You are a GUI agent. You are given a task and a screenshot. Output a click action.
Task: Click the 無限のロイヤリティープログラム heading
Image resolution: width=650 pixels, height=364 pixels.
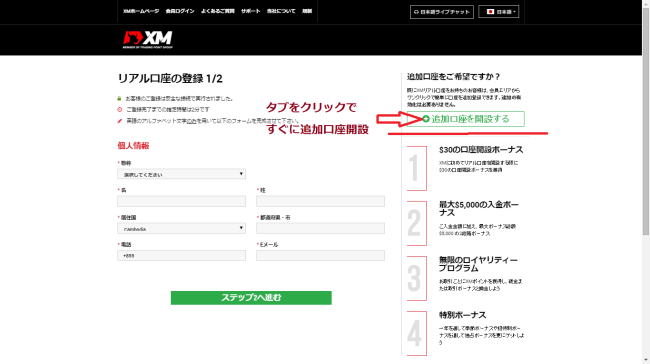478,264
